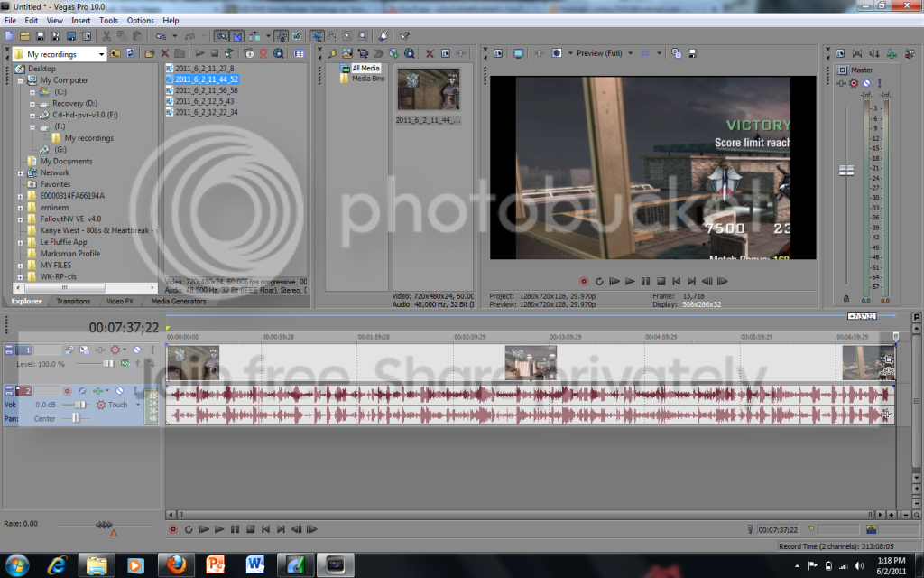Invert phase of audio track 2

[x=82, y=391]
